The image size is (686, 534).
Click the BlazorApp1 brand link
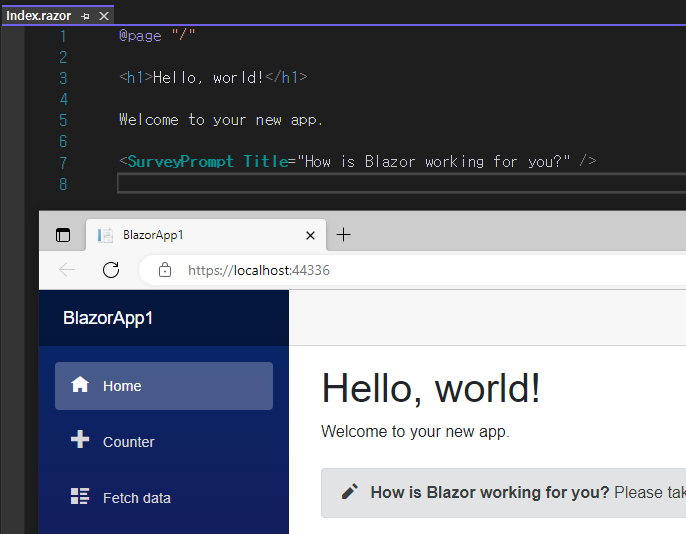[x=108, y=318]
